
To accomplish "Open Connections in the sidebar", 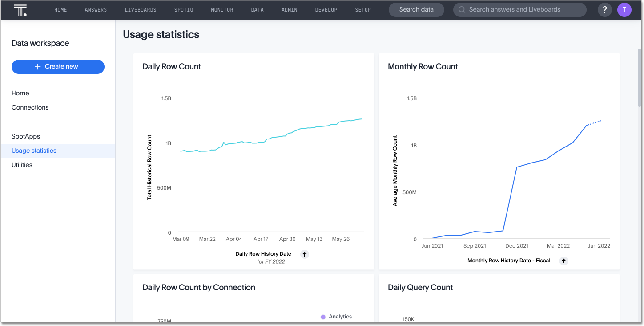I will point(30,107).
